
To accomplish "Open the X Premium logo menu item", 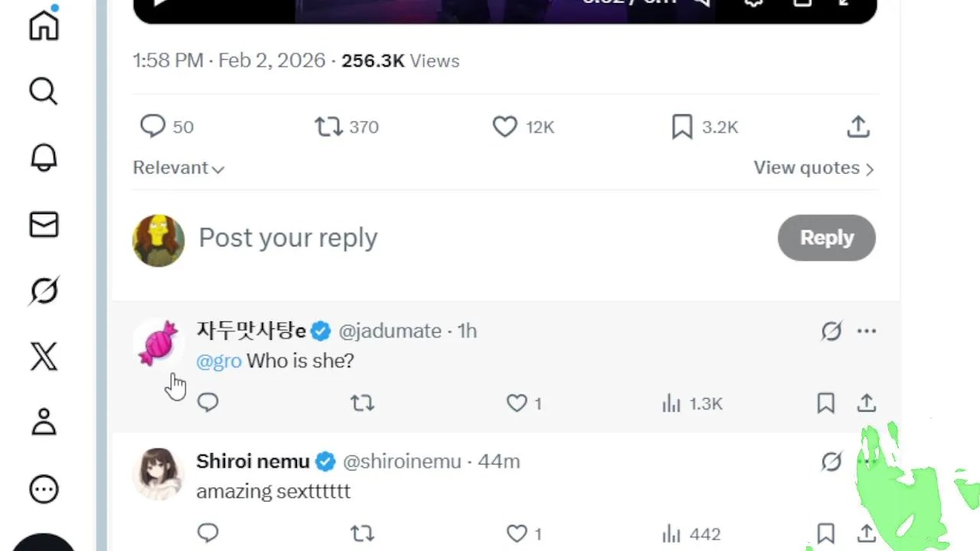I will tap(44, 356).
